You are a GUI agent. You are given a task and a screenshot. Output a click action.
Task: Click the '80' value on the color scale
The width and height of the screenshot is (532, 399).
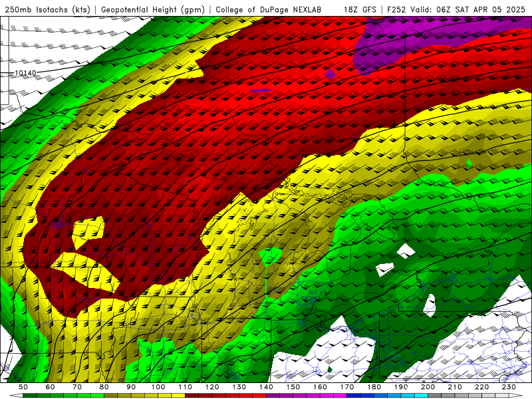point(104,387)
